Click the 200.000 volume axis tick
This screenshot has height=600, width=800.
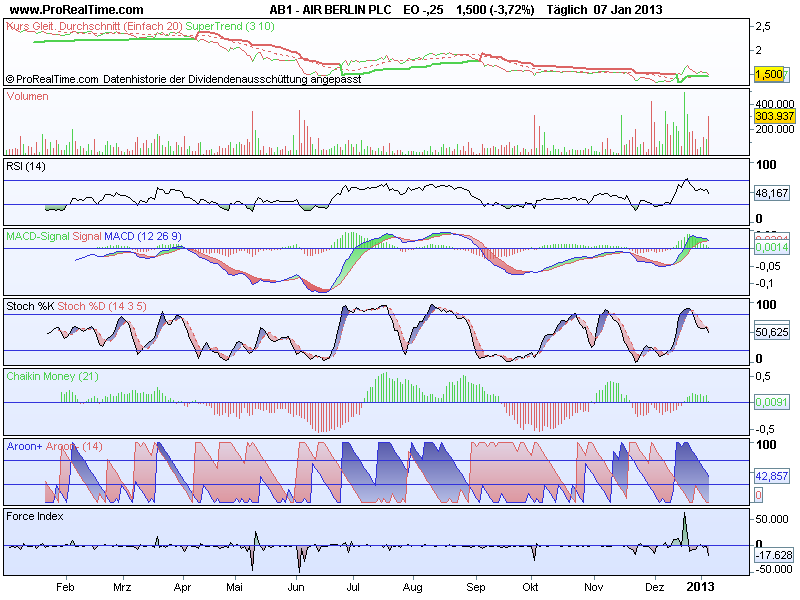coord(774,129)
